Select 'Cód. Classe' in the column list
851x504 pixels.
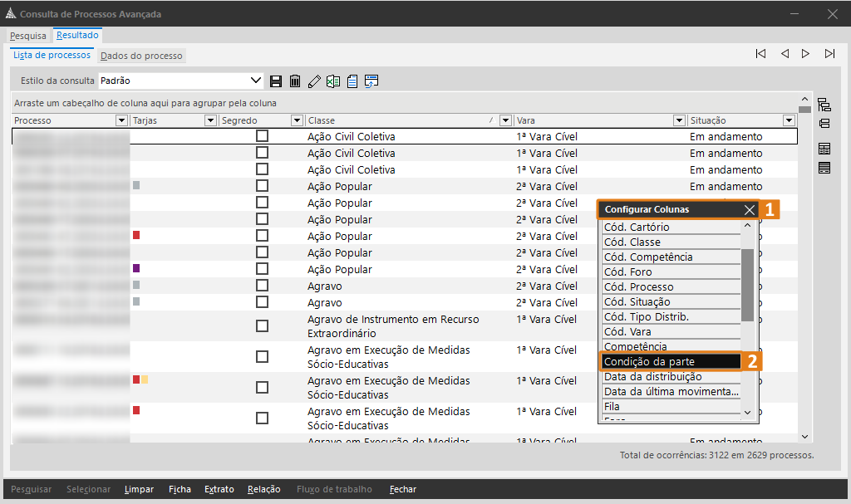671,242
